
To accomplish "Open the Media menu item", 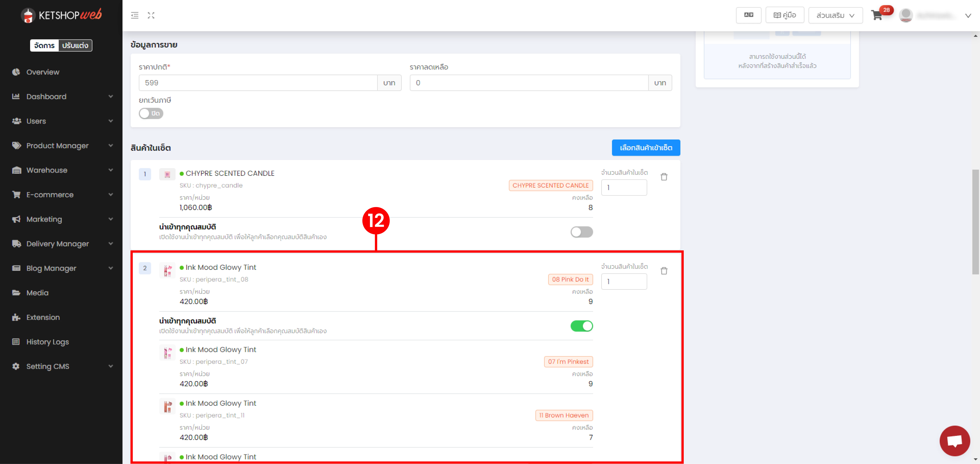I will click(61, 293).
